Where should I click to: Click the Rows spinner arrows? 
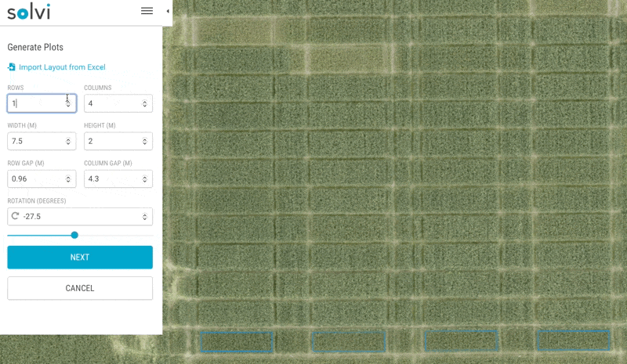[68, 103]
